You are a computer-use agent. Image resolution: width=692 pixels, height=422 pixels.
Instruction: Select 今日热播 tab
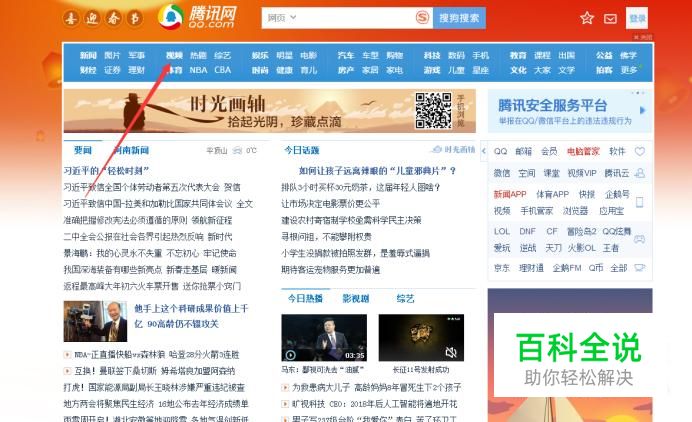[x=305, y=299]
